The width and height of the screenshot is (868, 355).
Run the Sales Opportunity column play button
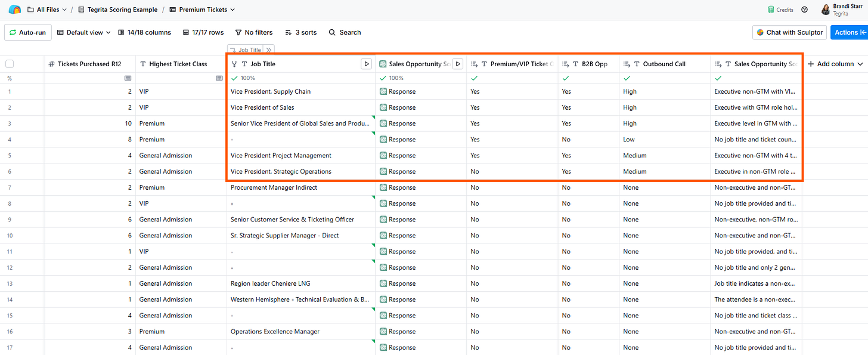(458, 64)
